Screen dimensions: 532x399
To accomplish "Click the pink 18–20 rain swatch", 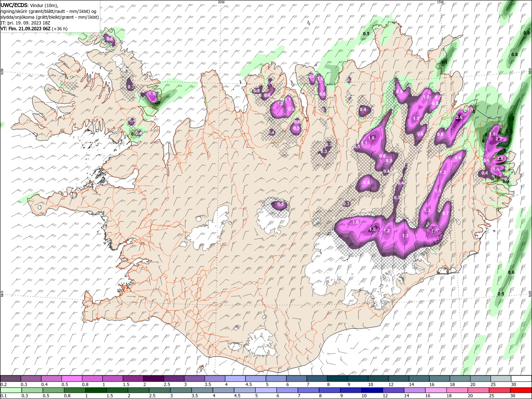I will click(457, 390).
